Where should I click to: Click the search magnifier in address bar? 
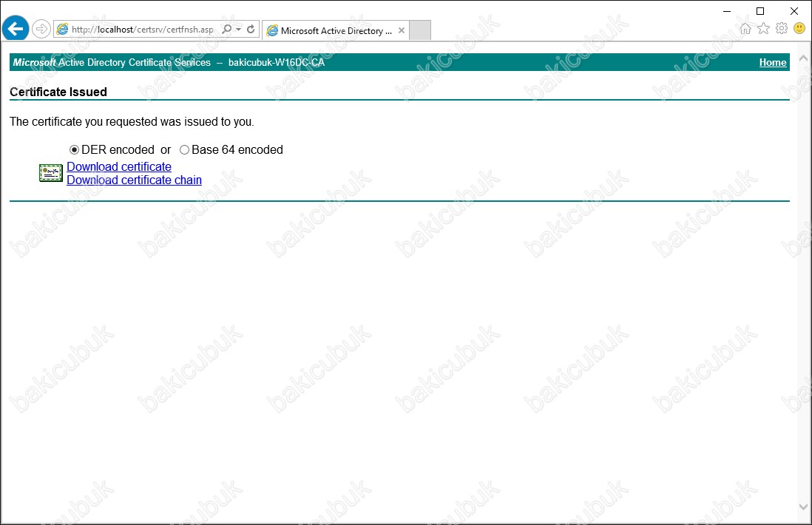coord(227,29)
